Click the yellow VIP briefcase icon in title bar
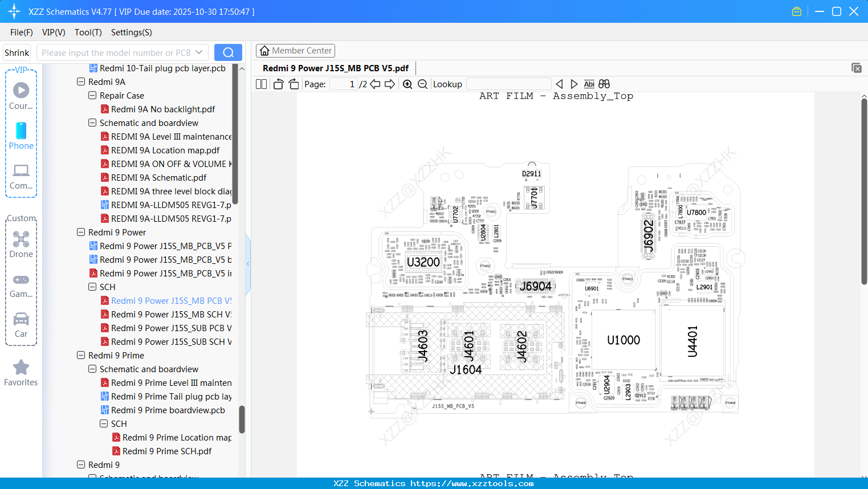Viewport: 868px width, 489px height. tap(797, 11)
